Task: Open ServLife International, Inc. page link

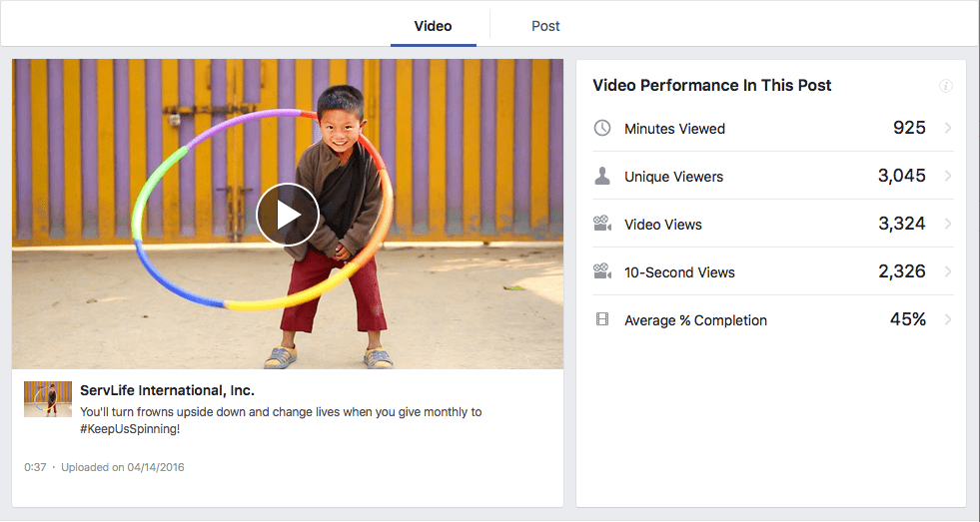Action: click(x=167, y=390)
